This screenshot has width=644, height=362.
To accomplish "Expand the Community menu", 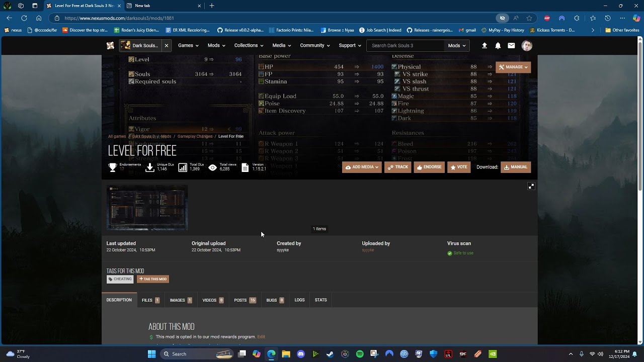I will point(315,45).
